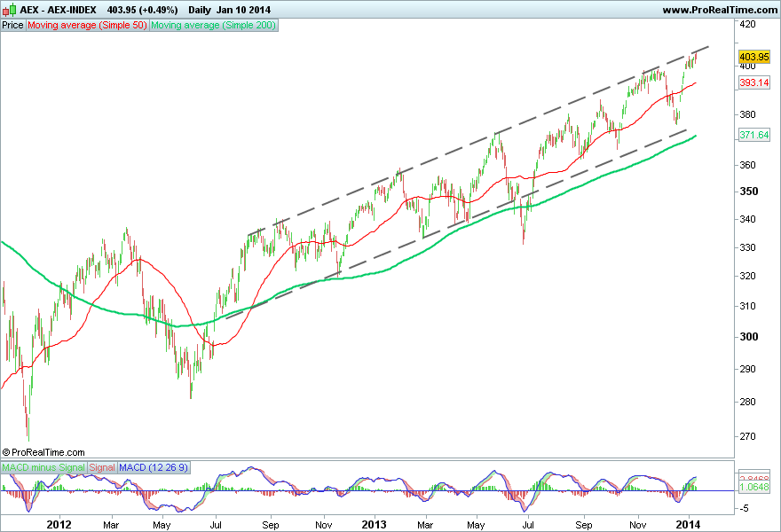The image size is (781, 532).
Task: Click the 270 price axis label
Action: click(x=747, y=436)
